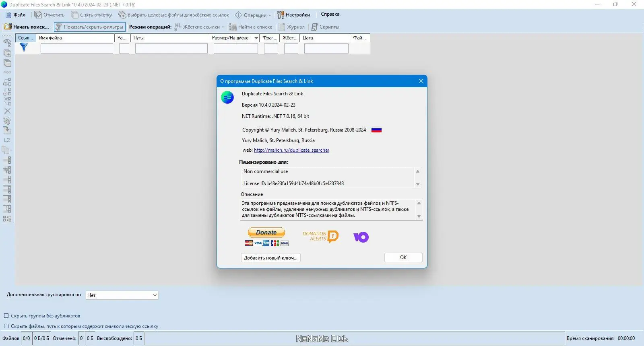Open the malich.ru/duplicate_searcher link

(x=291, y=150)
